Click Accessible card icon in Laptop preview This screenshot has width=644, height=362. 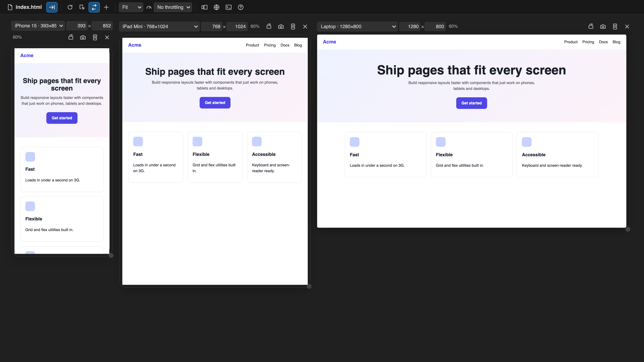pyautogui.click(x=526, y=142)
